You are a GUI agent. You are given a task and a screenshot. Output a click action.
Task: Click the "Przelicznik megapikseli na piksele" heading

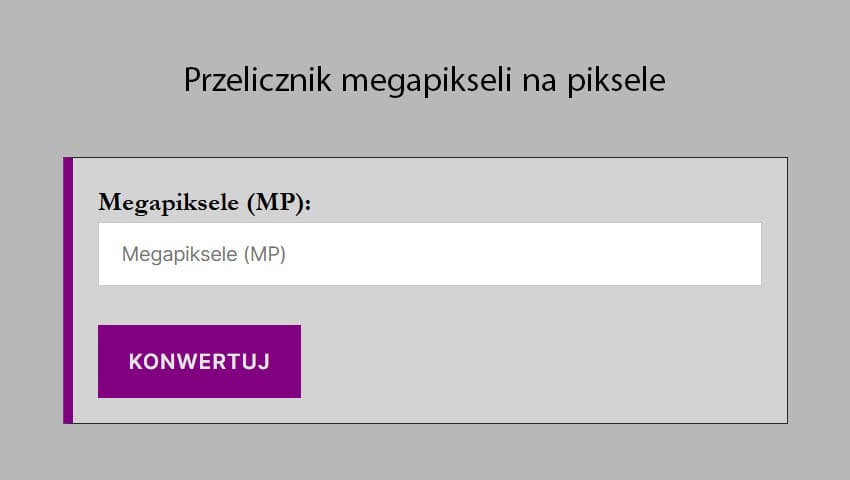[425, 80]
